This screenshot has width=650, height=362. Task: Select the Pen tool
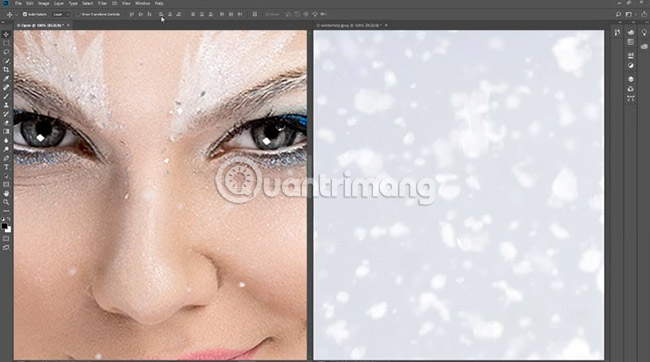pyautogui.click(x=6, y=158)
